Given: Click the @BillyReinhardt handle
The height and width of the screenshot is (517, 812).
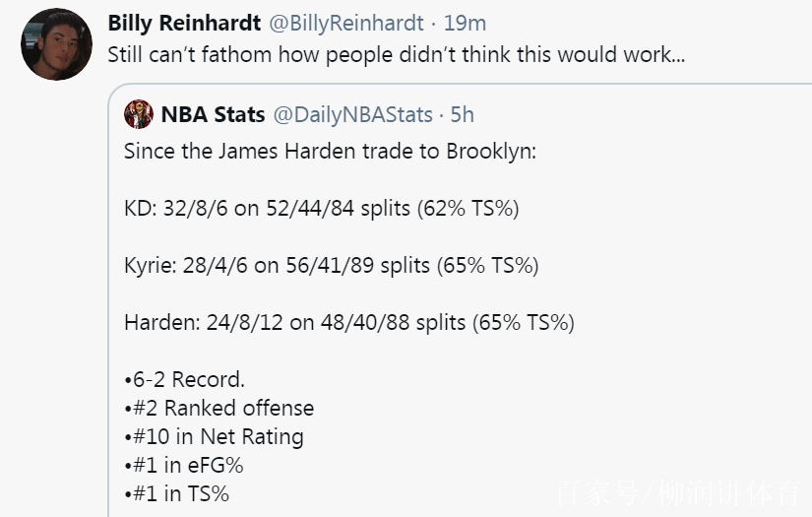Looking at the screenshot, I should click(x=345, y=24).
